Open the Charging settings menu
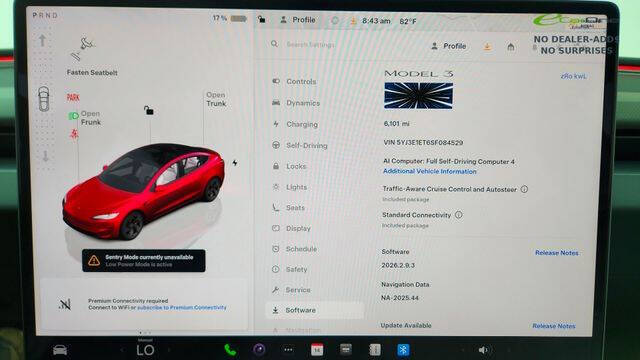 pos(295,124)
